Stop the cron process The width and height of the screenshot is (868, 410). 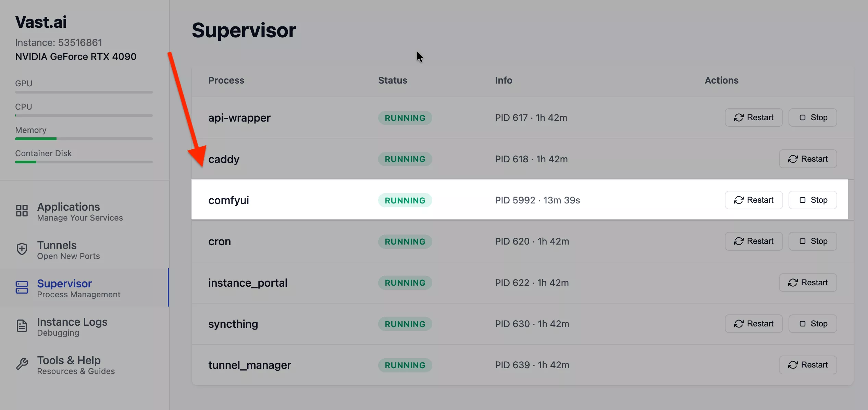click(x=813, y=241)
